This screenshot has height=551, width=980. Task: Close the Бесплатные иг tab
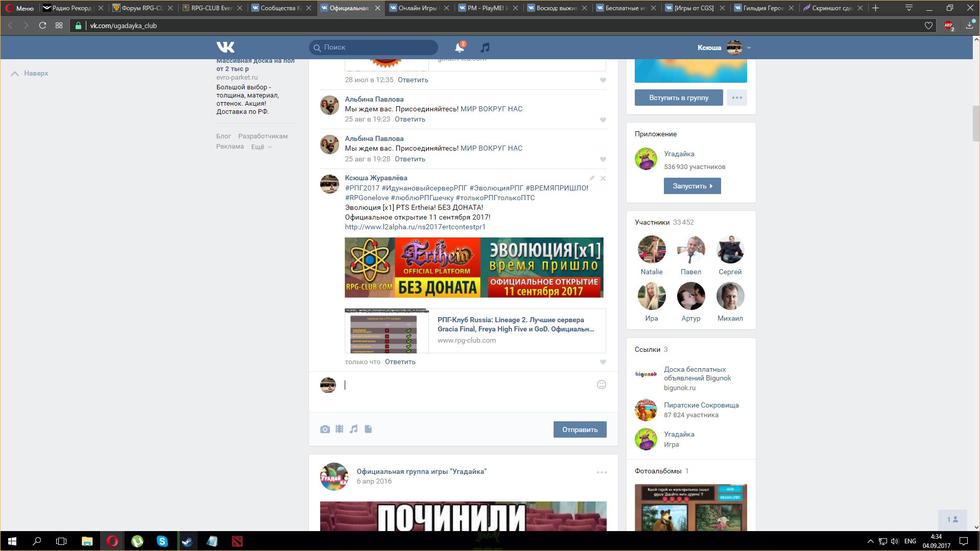click(653, 8)
